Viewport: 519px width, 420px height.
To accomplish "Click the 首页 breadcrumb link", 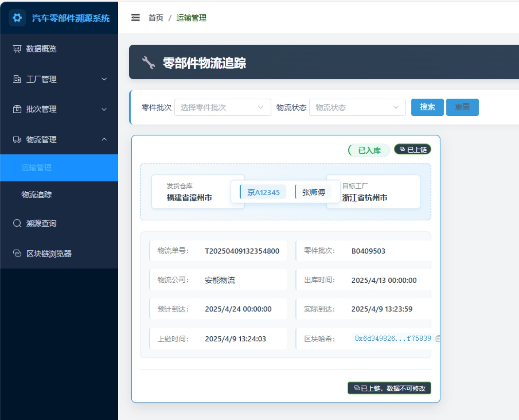I will pyautogui.click(x=156, y=18).
